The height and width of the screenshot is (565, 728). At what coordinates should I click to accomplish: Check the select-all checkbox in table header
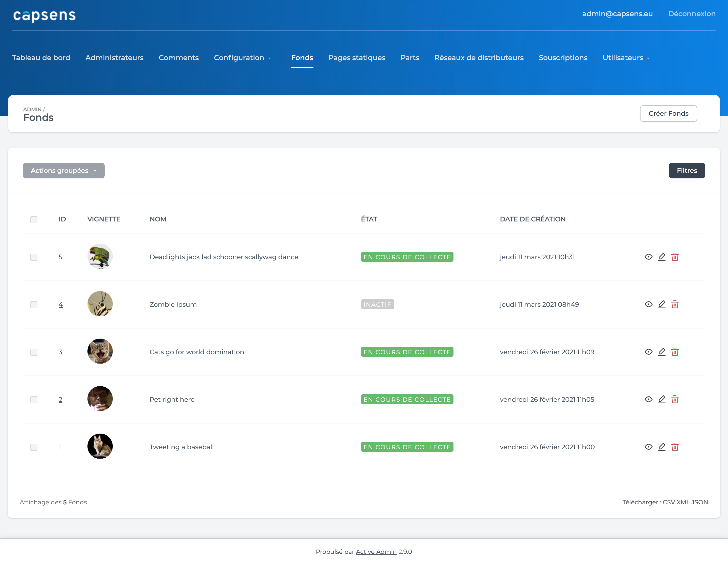coord(34,220)
